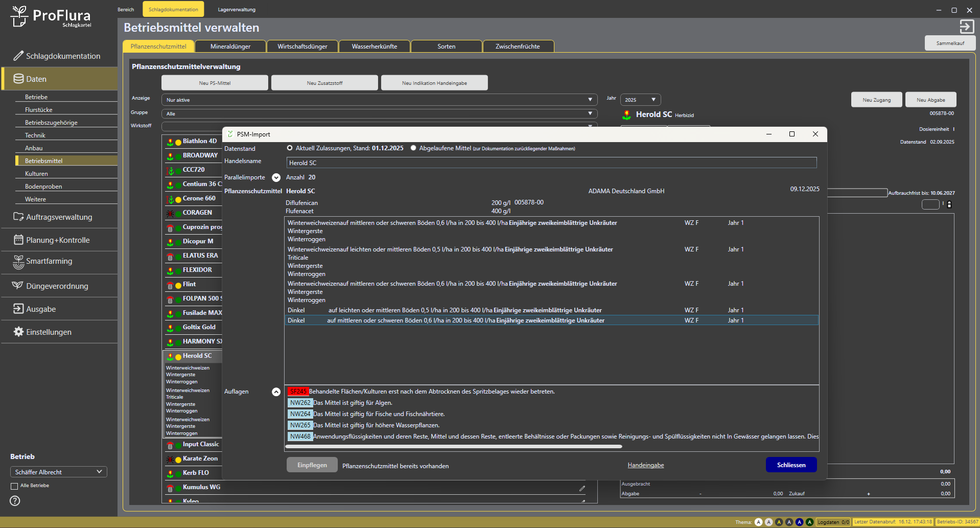Screen dimensions: 980x528
Task: Select Abgelaufene Mittel radio option
Action: coord(413,148)
